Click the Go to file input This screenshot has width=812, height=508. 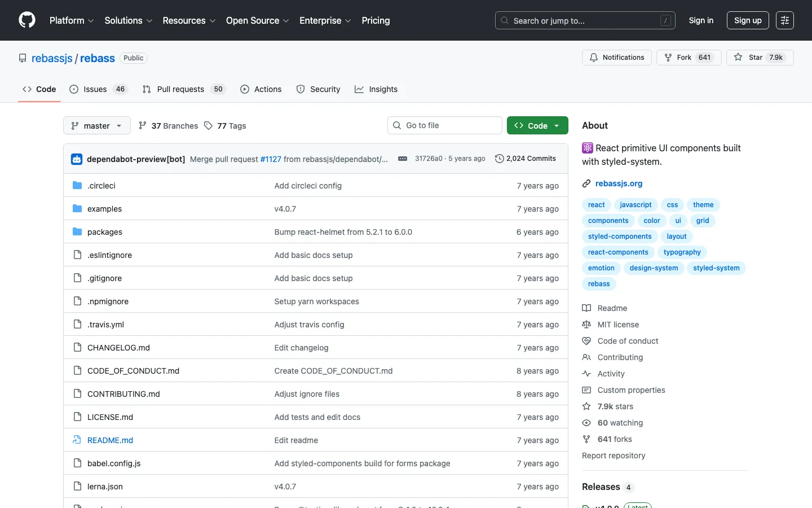[445, 125]
